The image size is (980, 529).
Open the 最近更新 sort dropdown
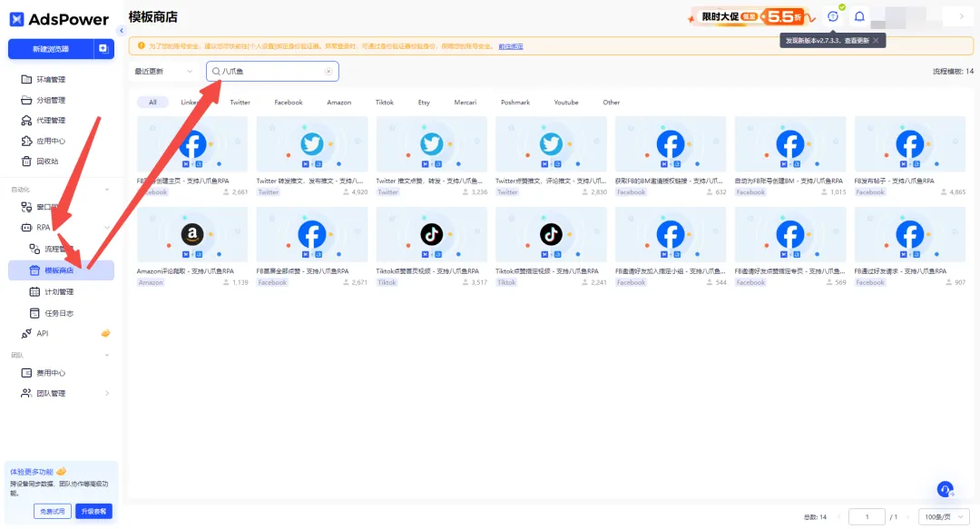click(x=164, y=71)
